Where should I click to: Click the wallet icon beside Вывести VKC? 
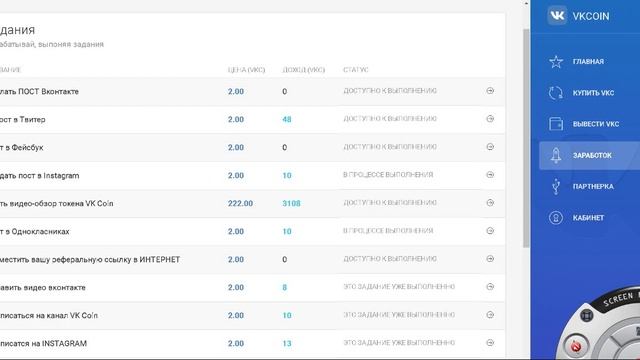[556, 124]
